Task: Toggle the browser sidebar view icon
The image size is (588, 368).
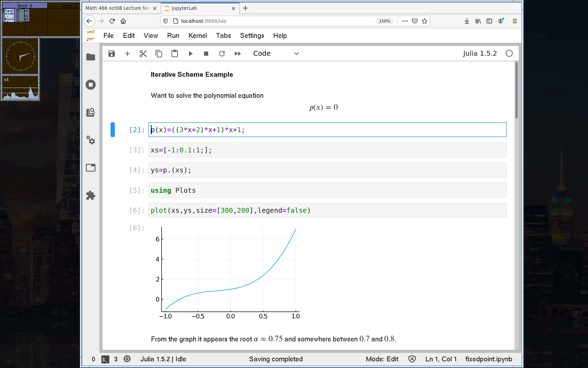Action: click(x=489, y=21)
